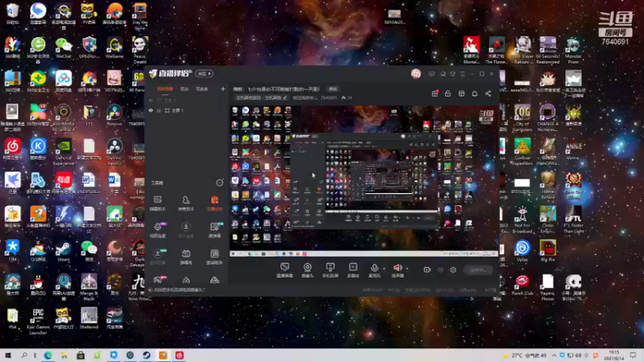Toggle visibility eye of first source row
Image resolution: width=644 pixels, height=362 pixels.
[151, 100]
